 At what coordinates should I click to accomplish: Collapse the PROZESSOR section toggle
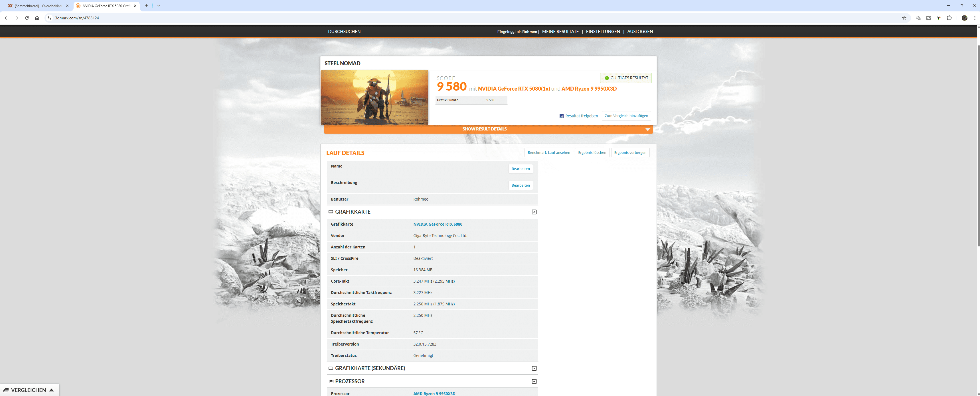point(534,381)
